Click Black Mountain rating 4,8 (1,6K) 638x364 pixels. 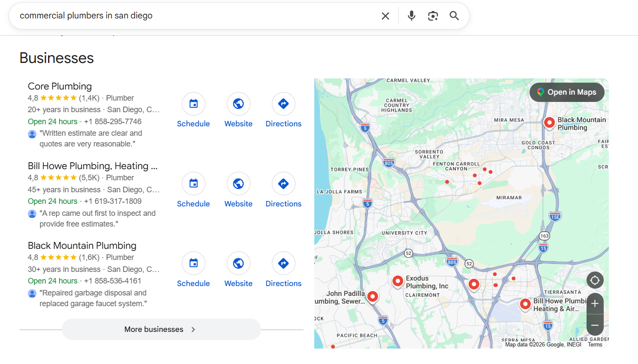63,257
